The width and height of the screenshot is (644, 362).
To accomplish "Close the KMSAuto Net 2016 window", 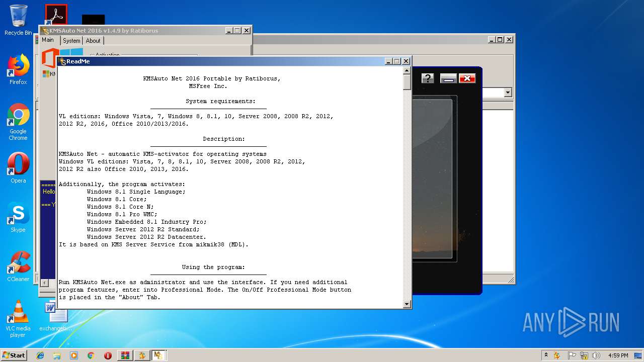I will [247, 31].
